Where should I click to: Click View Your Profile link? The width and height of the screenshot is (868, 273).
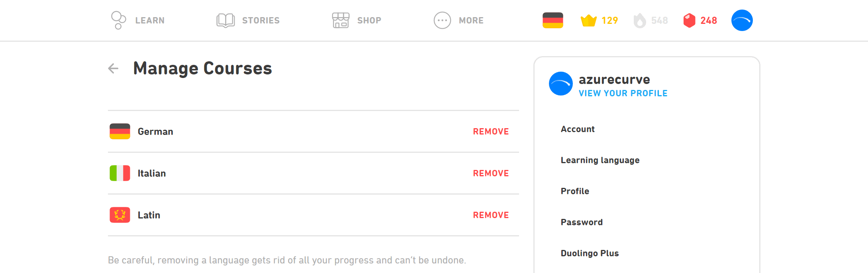pyautogui.click(x=623, y=94)
